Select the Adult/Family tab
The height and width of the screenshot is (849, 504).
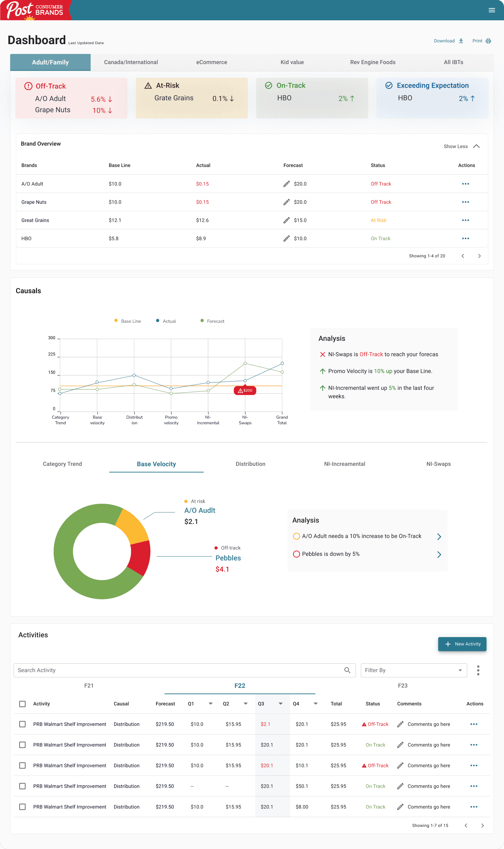tap(50, 62)
